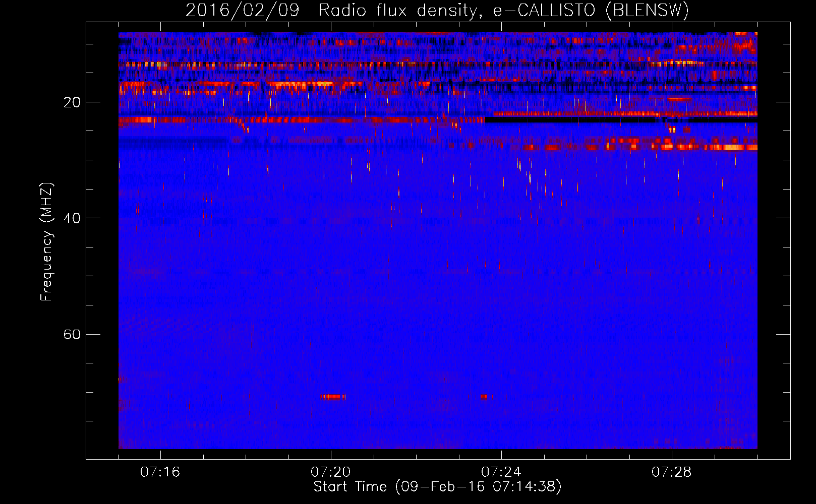Select the 'e-CALLISTO (BLENSW)' title text

pyautogui.click(x=591, y=11)
